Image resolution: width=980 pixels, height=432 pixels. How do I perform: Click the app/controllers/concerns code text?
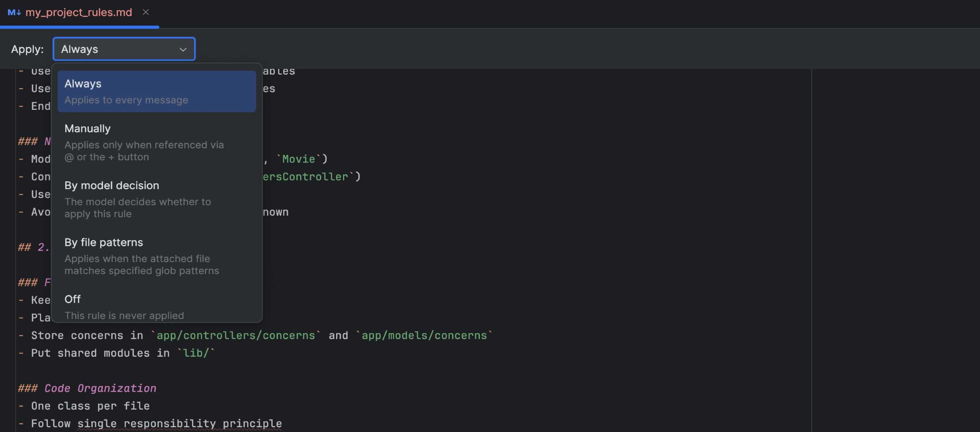[x=236, y=336]
